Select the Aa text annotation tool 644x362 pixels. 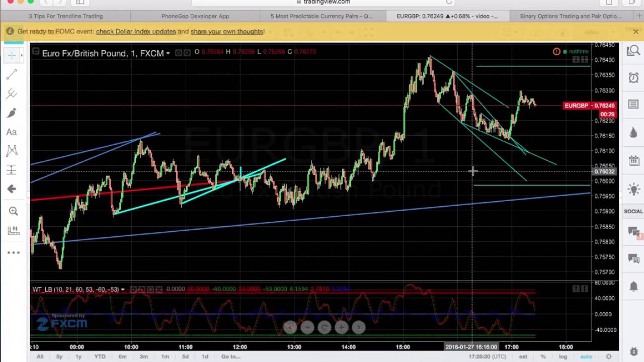[12, 132]
